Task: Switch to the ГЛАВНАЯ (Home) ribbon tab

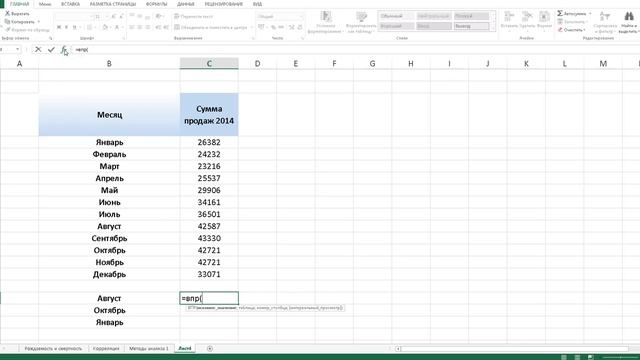Action: click(19, 4)
